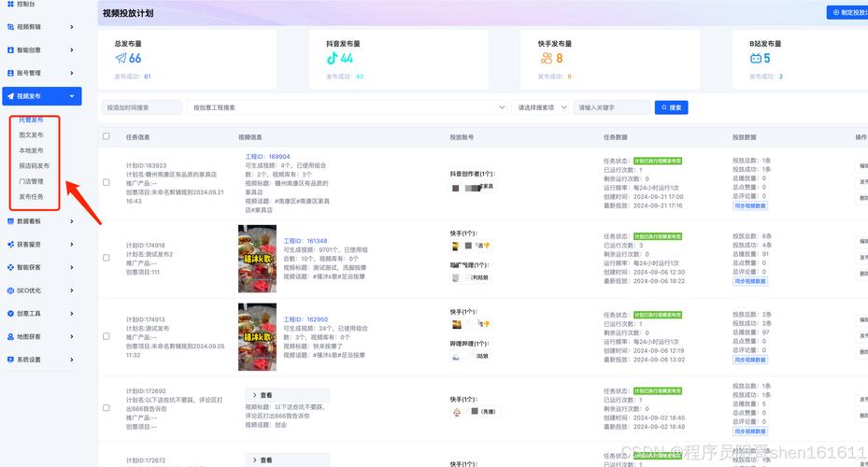Open the 本地发布 submenu item
868x467 pixels.
31,150
